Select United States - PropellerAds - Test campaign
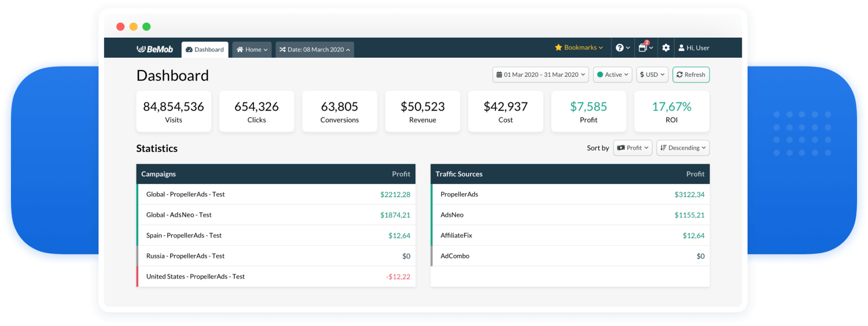This screenshot has width=868, height=326. [276, 276]
